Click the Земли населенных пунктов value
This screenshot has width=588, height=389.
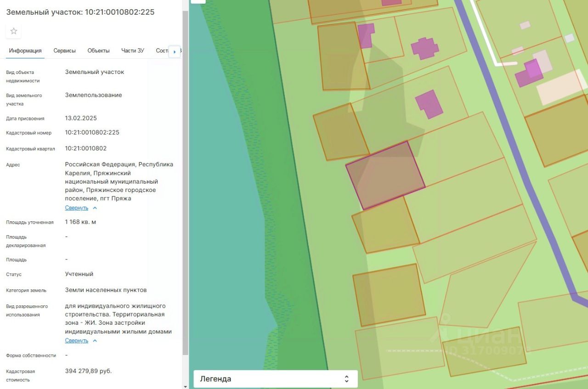pos(106,290)
